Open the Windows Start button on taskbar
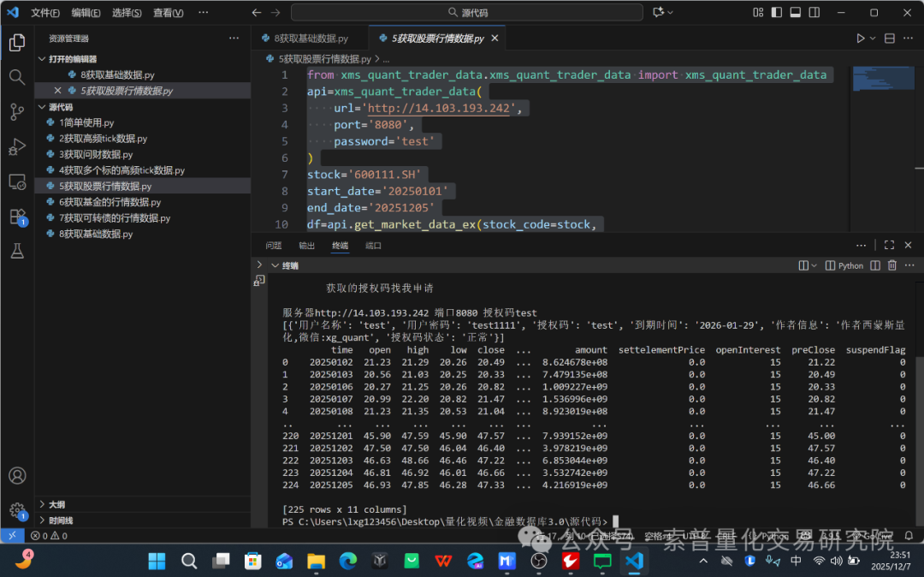The width and height of the screenshot is (924, 577). click(x=157, y=561)
